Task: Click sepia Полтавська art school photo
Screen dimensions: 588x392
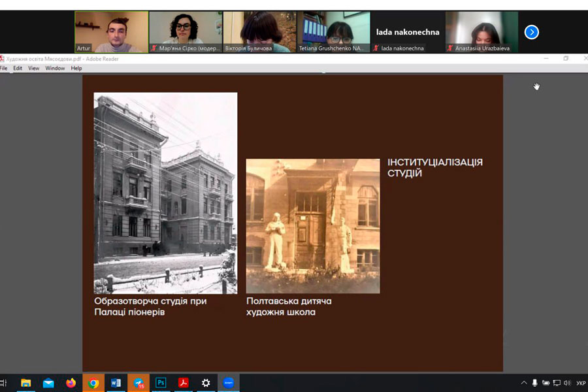Action: [x=313, y=226]
